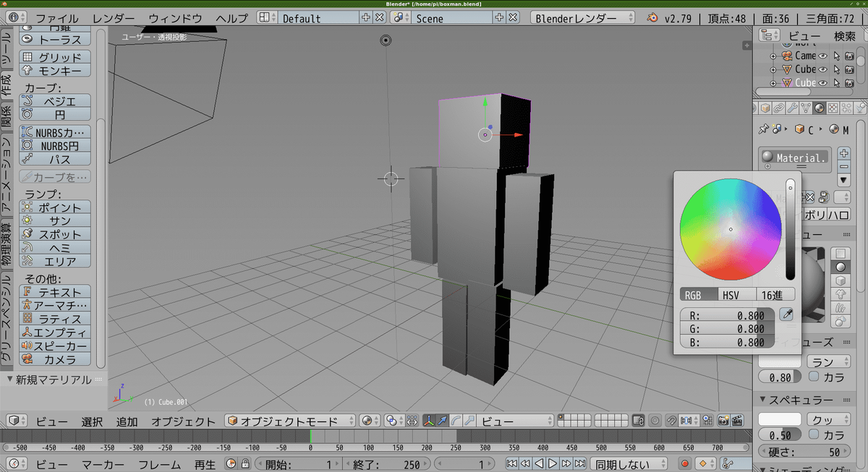Enable diffuse ramp checkbox (カラ)
This screenshot has width=868, height=472.
(x=814, y=377)
